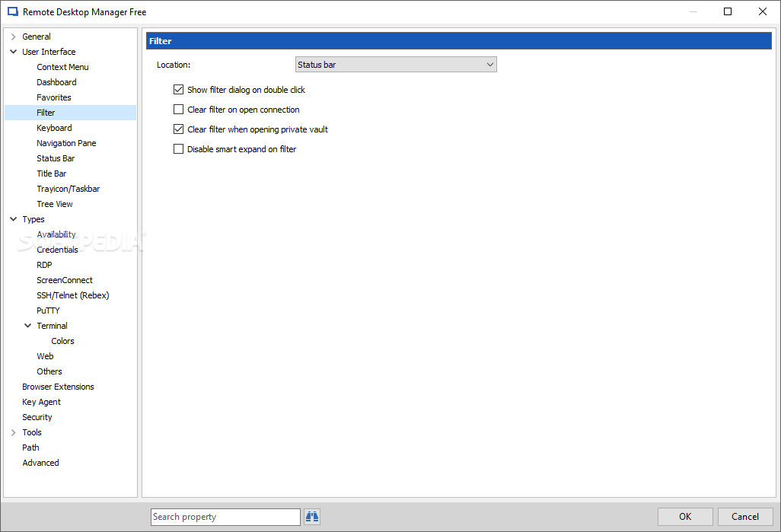The image size is (781, 532).
Task: Select the User Interface label
Action: [x=49, y=52]
